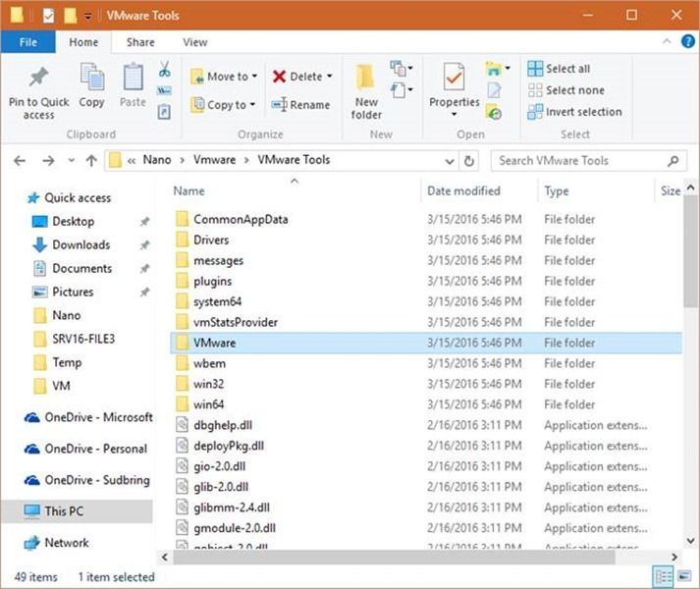Click the Paste clipboard icon
700x589 pixels.
pyautogui.click(x=134, y=77)
